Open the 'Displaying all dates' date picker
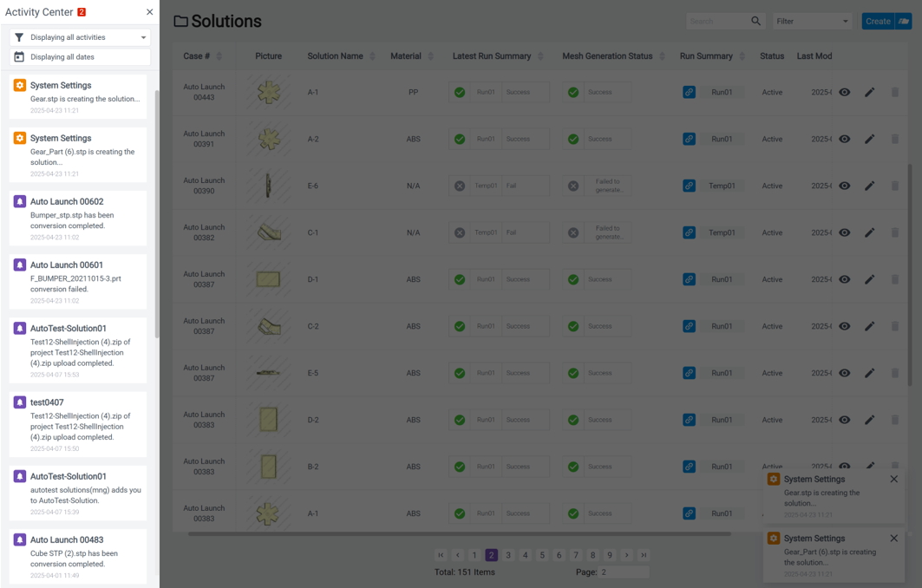This screenshot has width=922, height=588. [80, 57]
